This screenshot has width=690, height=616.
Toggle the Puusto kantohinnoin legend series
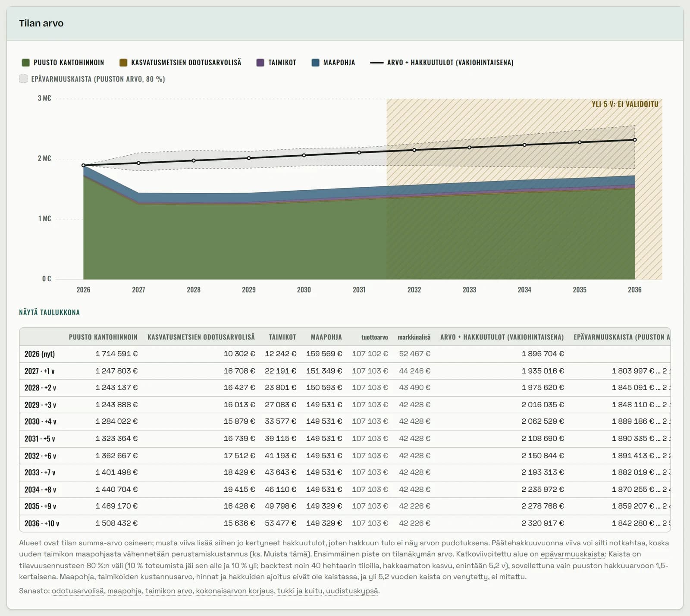pos(63,63)
